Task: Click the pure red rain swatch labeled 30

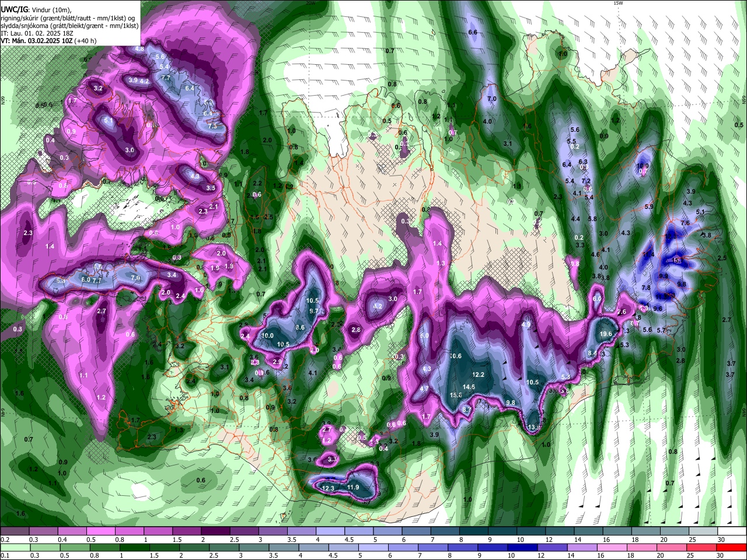Action: (x=732, y=547)
